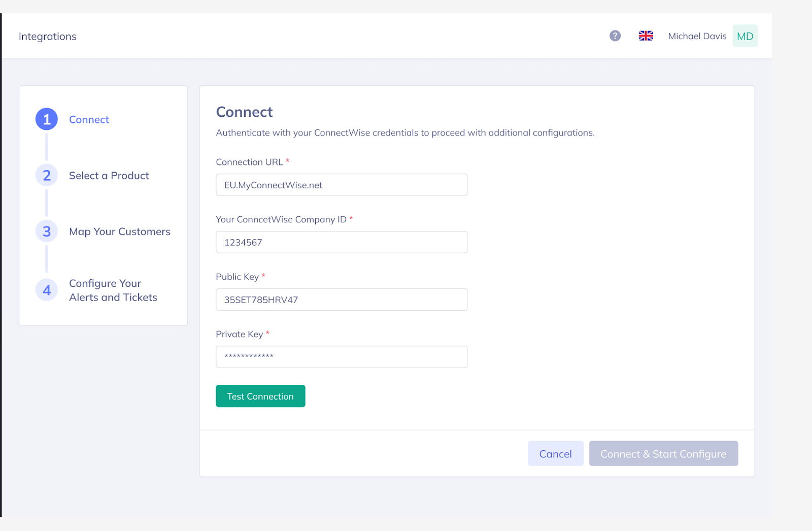
Task: Click the Integrations page title
Action: click(48, 37)
